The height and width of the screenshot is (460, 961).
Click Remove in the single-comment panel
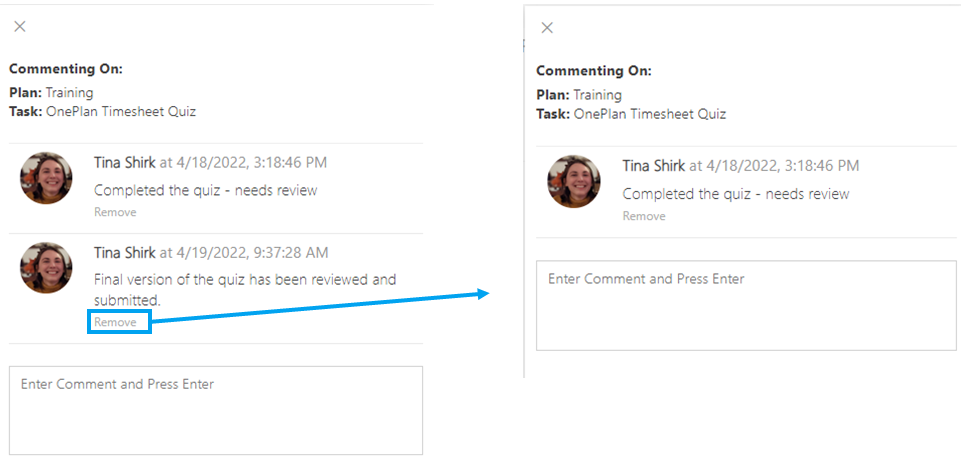[644, 216]
